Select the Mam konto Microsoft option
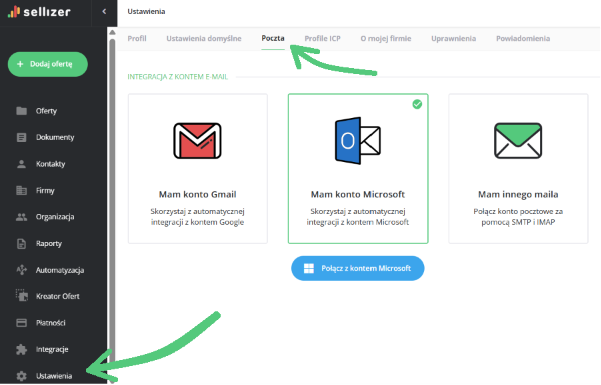601x385 pixels. [x=358, y=169]
